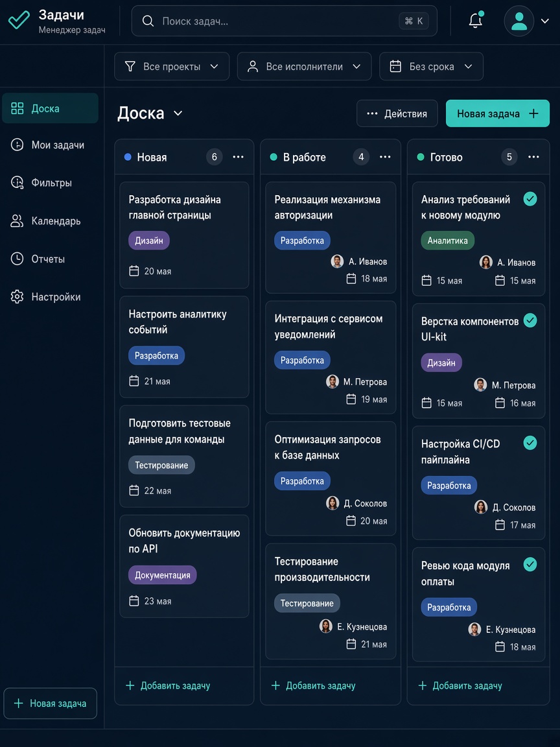Open notifications bell
Image resolution: width=560 pixels, height=747 pixels.
[x=475, y=21]
